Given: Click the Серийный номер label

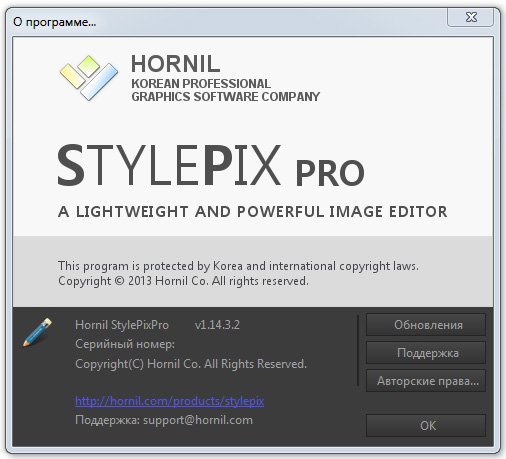Looking at the screenshot, I should tap(125, 344).
